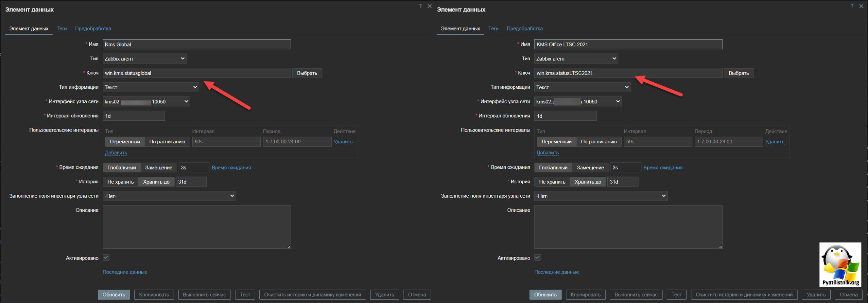868x303 pixels.
Task: Select По расписанию in Kms Global dialog
Action: pos(167,142)
